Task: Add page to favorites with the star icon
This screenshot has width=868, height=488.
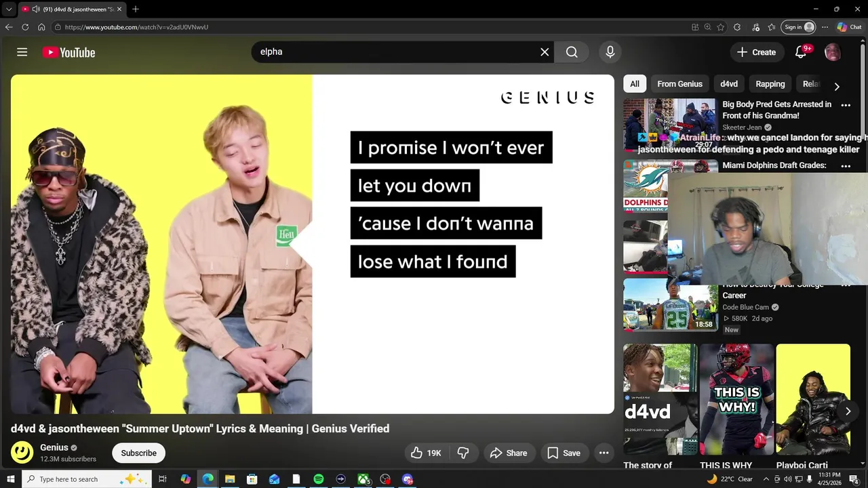Action: (721, 27)
